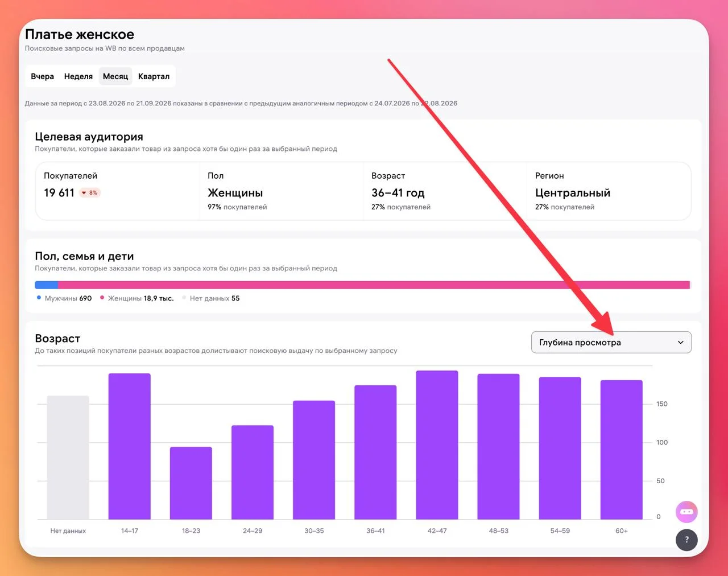Click the Центральный region value
728x576 pixels.
tap(573, 193)
